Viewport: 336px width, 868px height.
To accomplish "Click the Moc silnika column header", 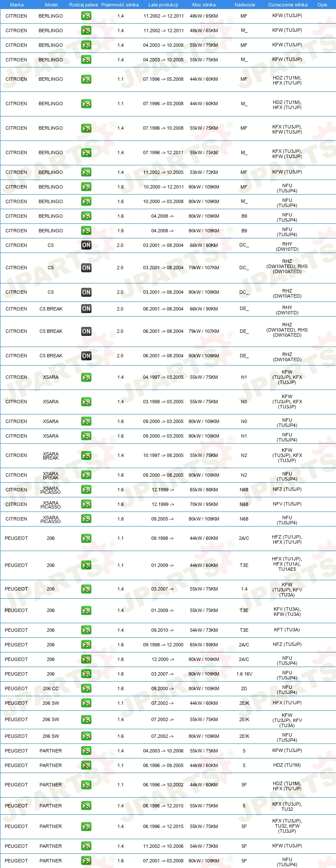I will pyautogui.click(x=204, y=5).
